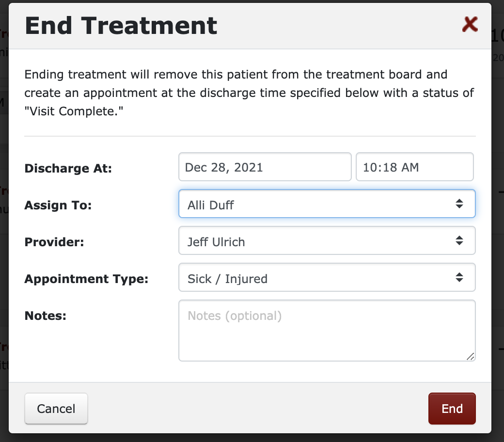Open the Sick / Injured appointment type dropdown
The width and height of the screenshot is (504, 442).
[320, 277]
